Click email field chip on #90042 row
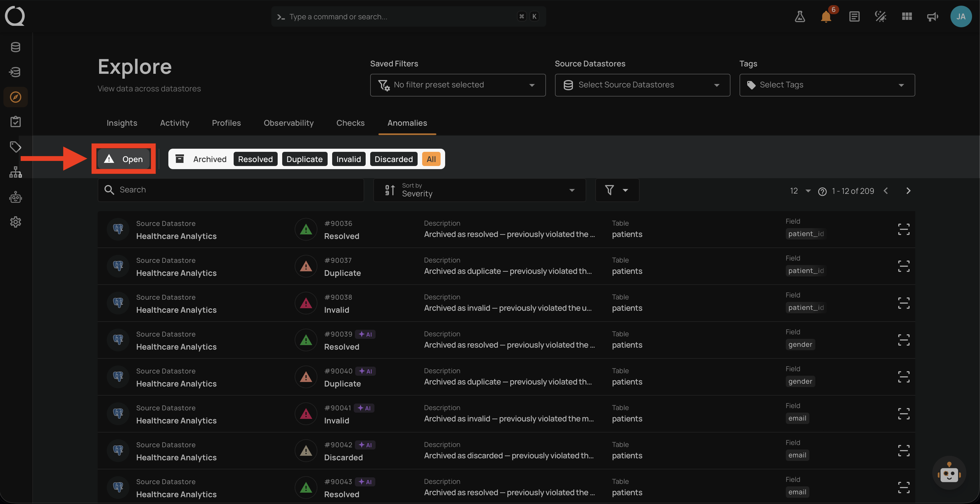 pos(797,455)
